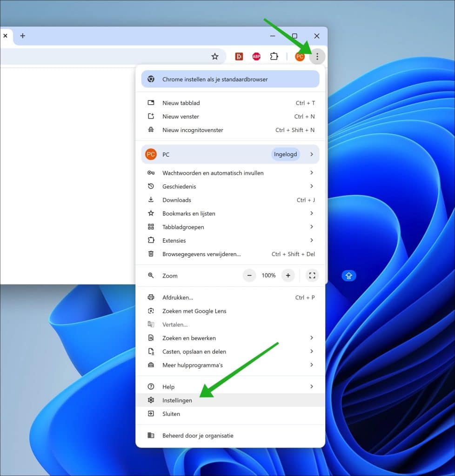This screenshot has width=455, height=476.
Task: Select Afdrukken menu item
Action: tap(230, 297)
